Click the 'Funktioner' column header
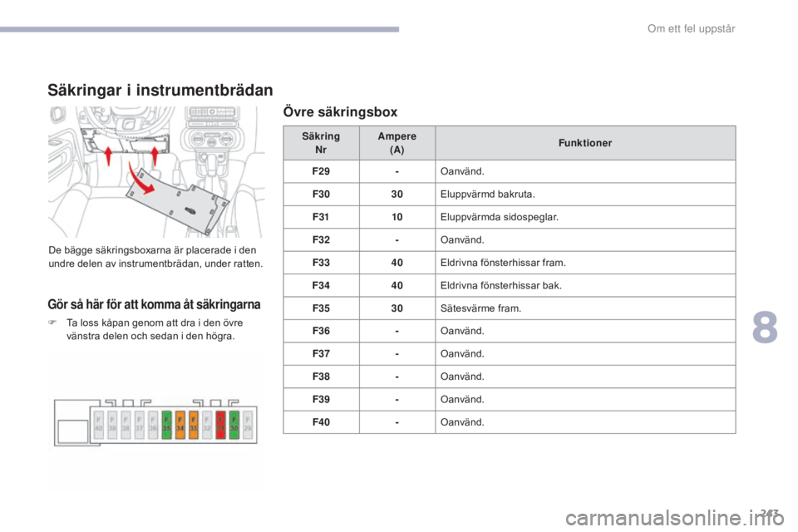Screen dimensions: 798x532 coord(585,143)
